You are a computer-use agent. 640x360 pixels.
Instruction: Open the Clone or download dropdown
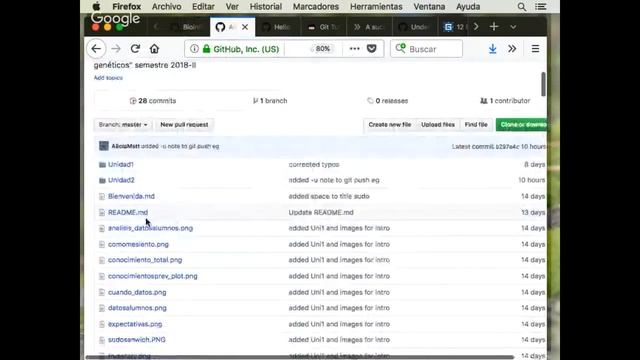[x=521, y=124]
